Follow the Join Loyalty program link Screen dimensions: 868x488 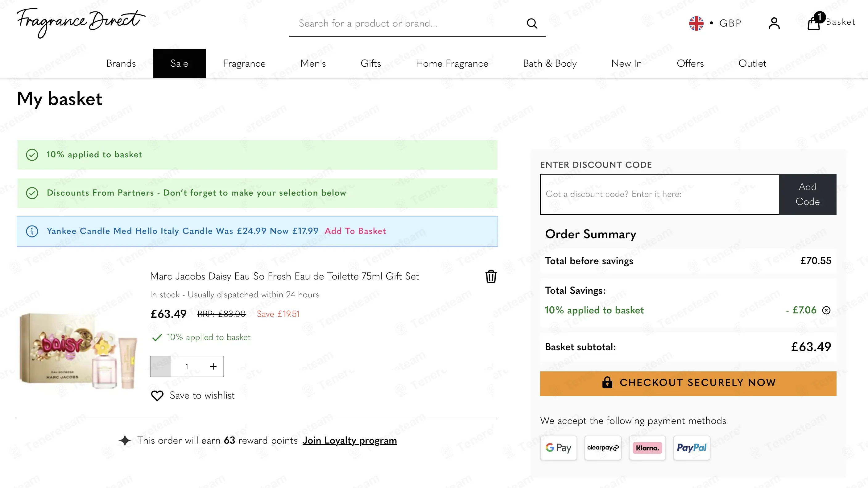pos(349,440)
